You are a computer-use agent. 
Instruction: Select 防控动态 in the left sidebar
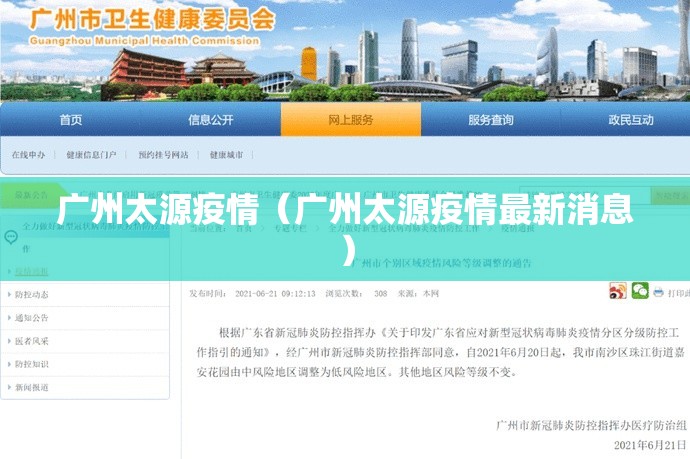[x=32, y=295]
